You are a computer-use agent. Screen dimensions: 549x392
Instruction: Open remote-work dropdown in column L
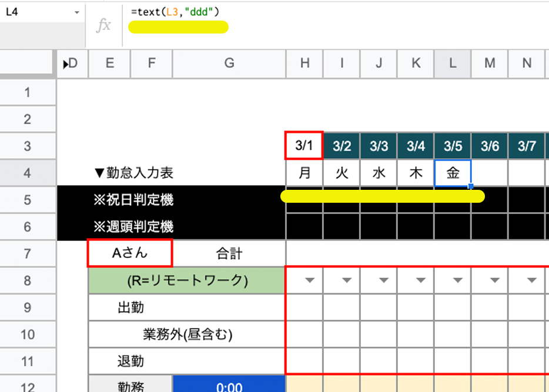[x=458, y=280]
